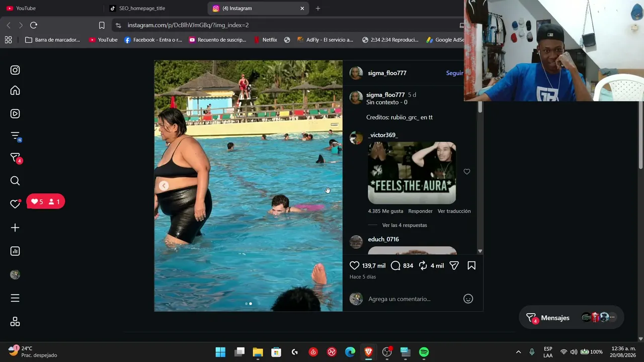The height and width of the screenshot is (362, 644).
Task: Create new post with plus icon
Action: (15, 228)
